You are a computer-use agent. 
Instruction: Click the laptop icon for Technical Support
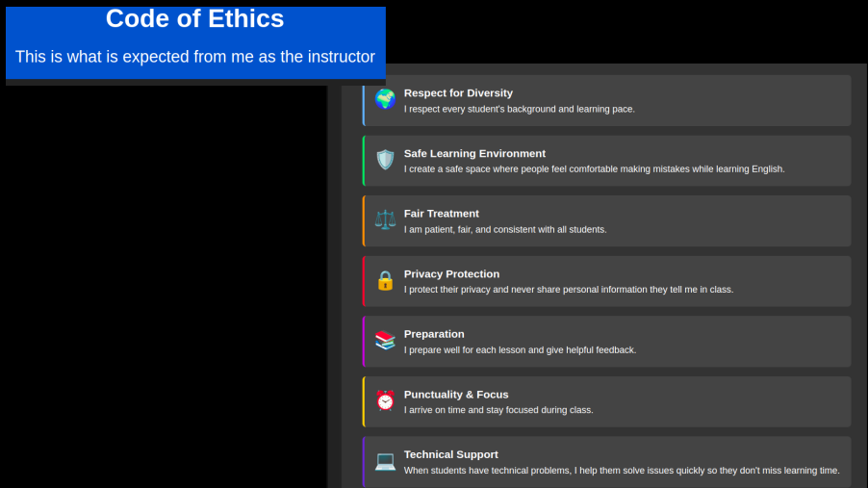tap(385, 461)
